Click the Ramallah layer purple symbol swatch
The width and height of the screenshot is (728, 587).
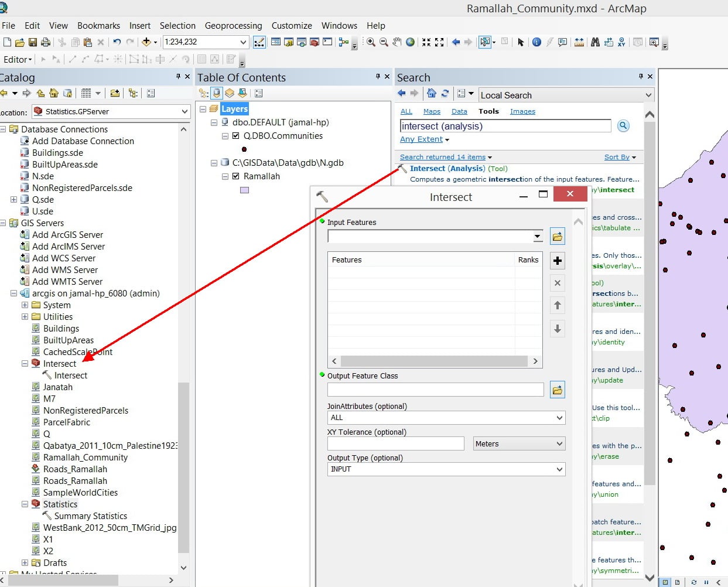(245, 190)
